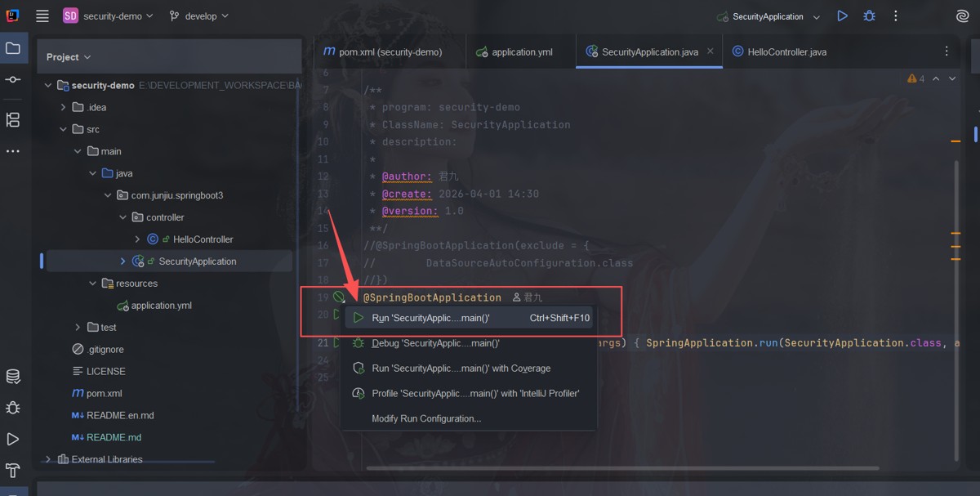Viewport: 980px width, 496px height.
Task: Open the develop branch dropdown
Action: tap(198, 16)
